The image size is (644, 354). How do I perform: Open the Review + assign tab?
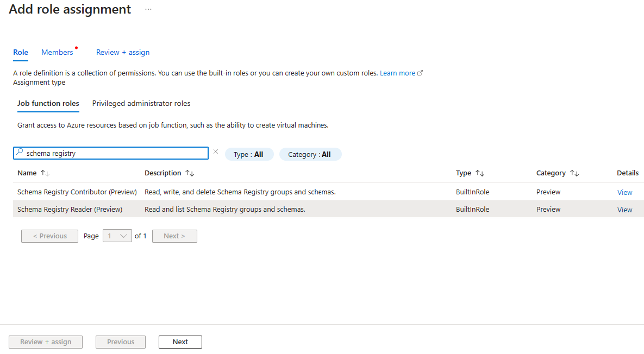click(123, 53)
